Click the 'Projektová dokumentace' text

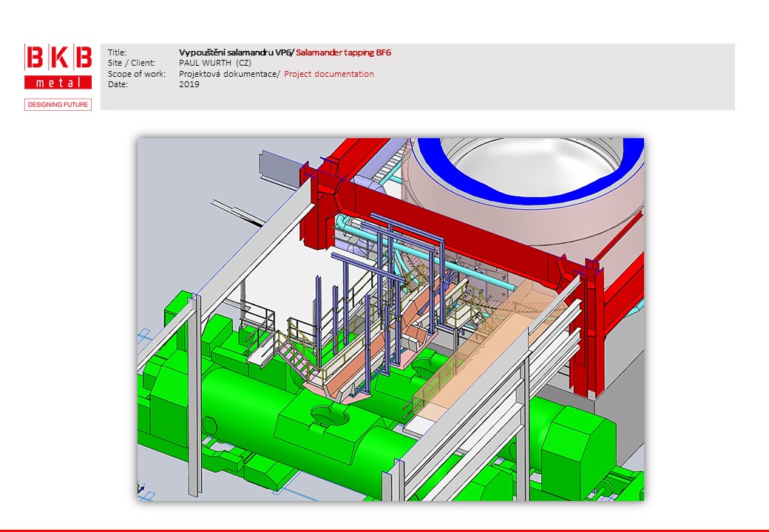228,74
